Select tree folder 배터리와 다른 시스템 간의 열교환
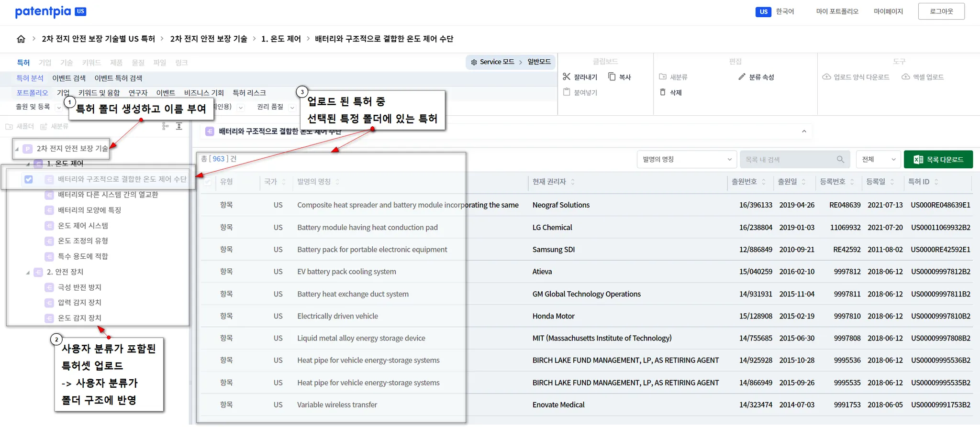The image size is (980, 427). click(108, 195)
